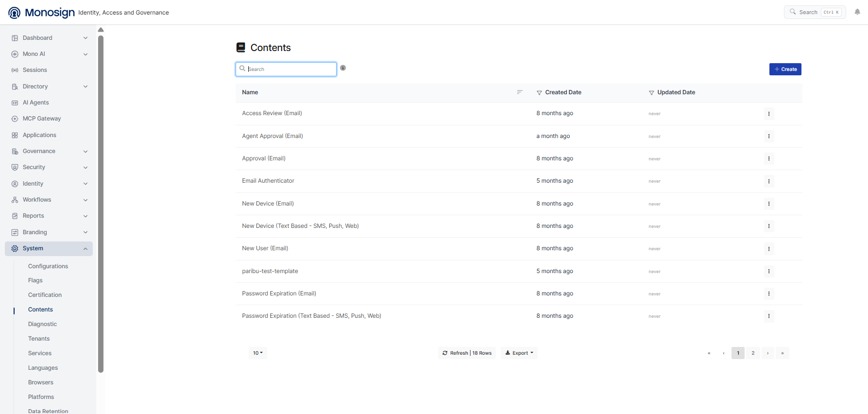868x414 pixels.
Task: Click the Monosign logo icon
Action: tap(15, 13)
